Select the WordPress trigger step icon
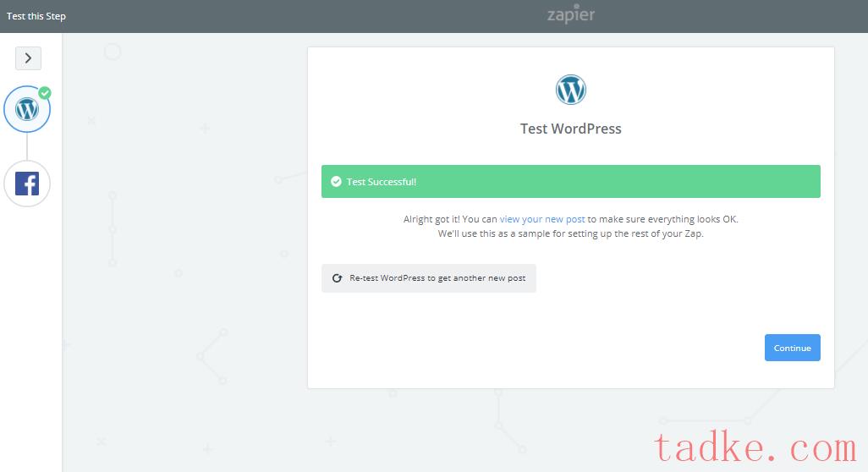The image size is (868, 472). tap(26, 109)
